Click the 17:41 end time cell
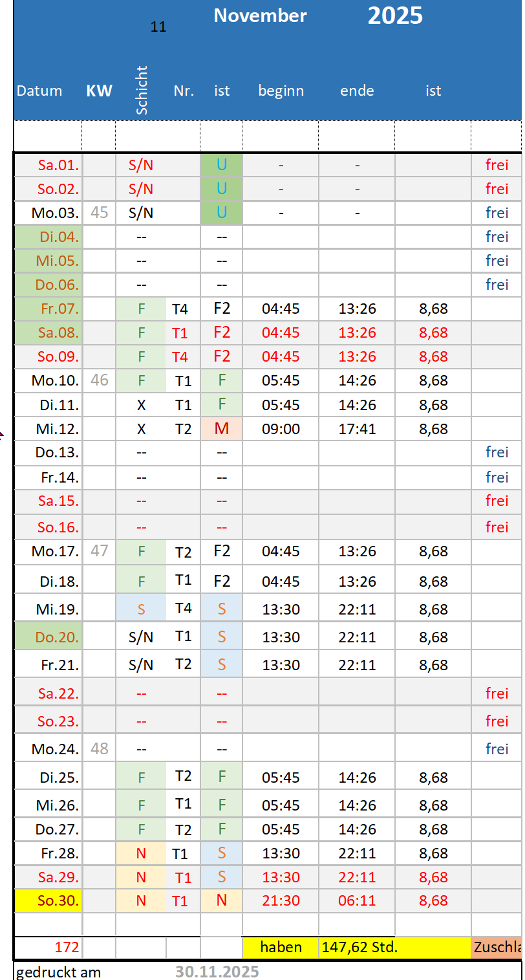Screen dimensions: 525x980 click(x=357, y=429)
